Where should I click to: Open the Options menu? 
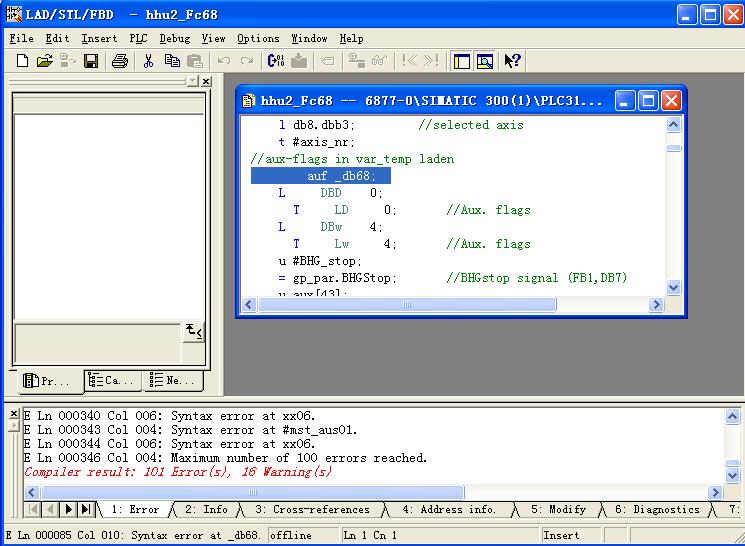(258, 38)
